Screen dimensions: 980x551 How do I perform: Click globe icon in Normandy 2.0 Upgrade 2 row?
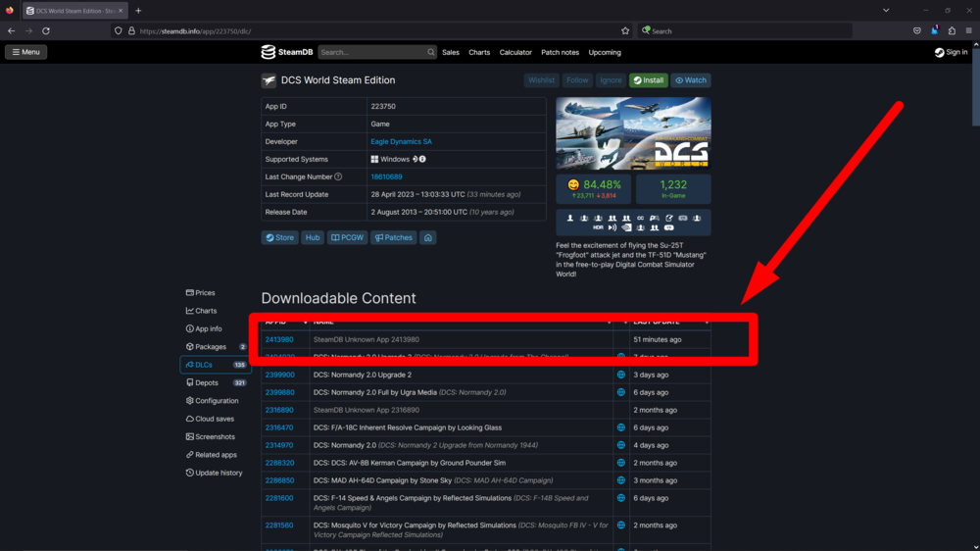point(620,375)
